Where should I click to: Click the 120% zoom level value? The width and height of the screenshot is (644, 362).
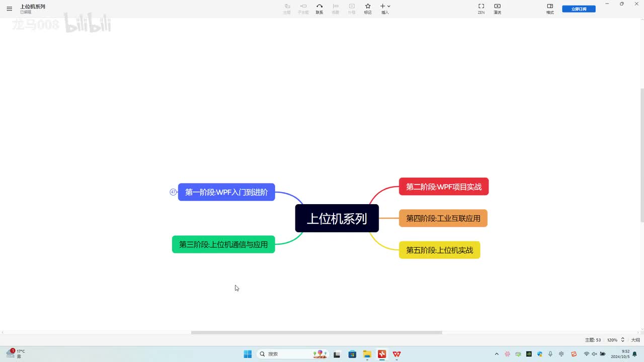pos(612,340)
